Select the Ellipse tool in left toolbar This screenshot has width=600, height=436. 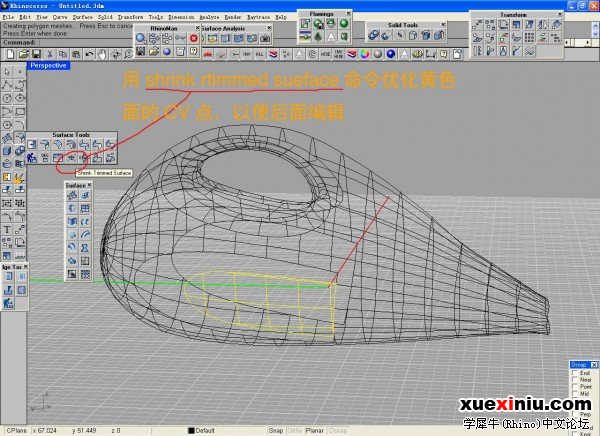pyautogui.click(x=20, y=98)
